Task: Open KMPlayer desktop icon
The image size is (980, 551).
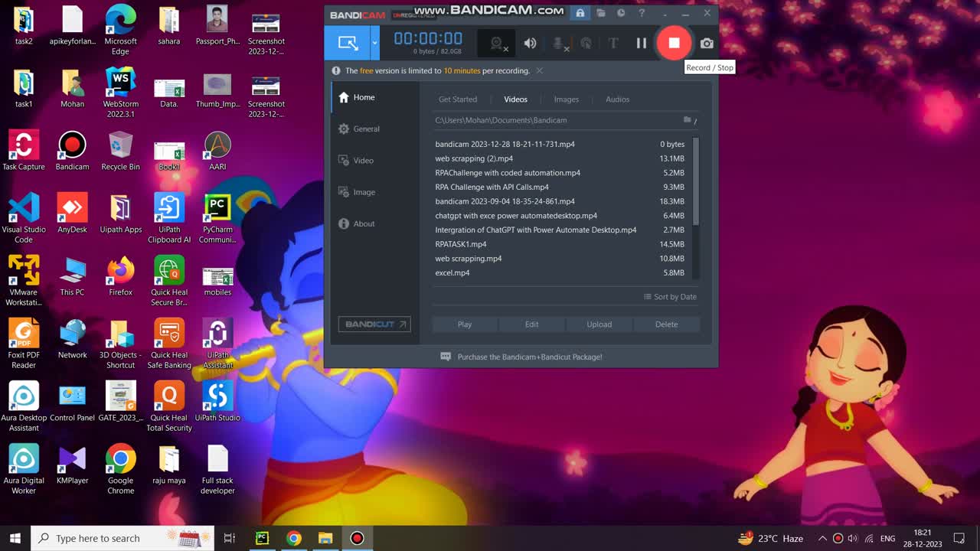Action: [x=72, y=465]
